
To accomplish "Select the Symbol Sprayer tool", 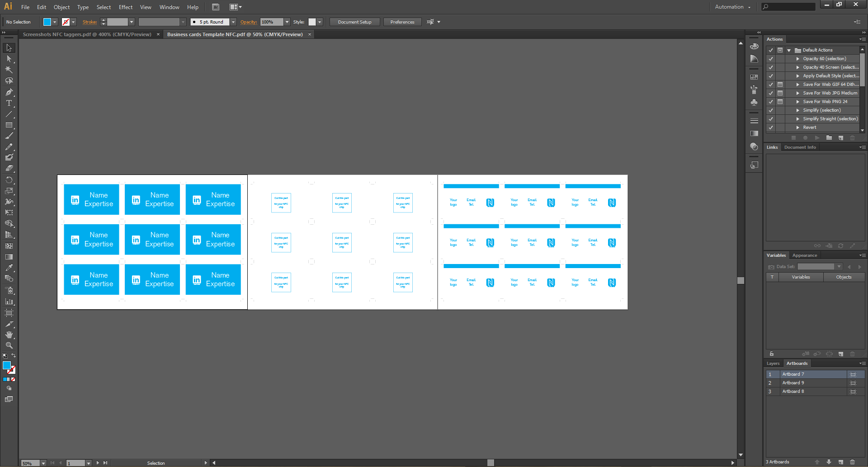I will pyautogui.click(x=9, y=290).
